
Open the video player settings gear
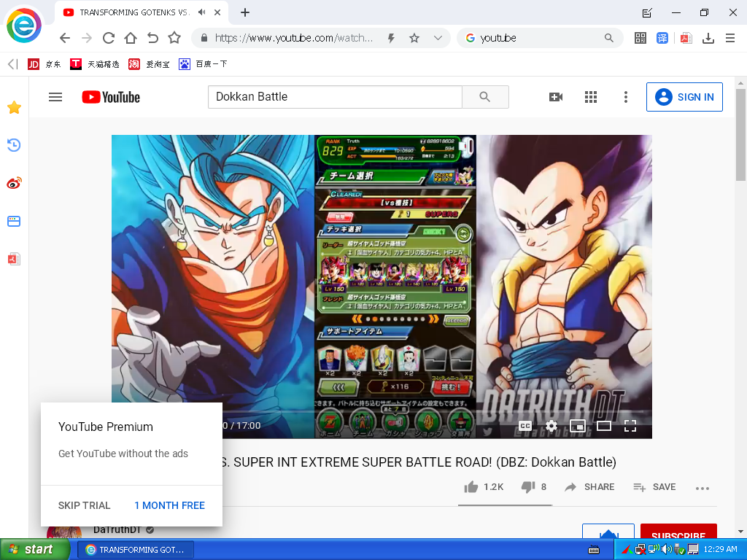(551, 426)
